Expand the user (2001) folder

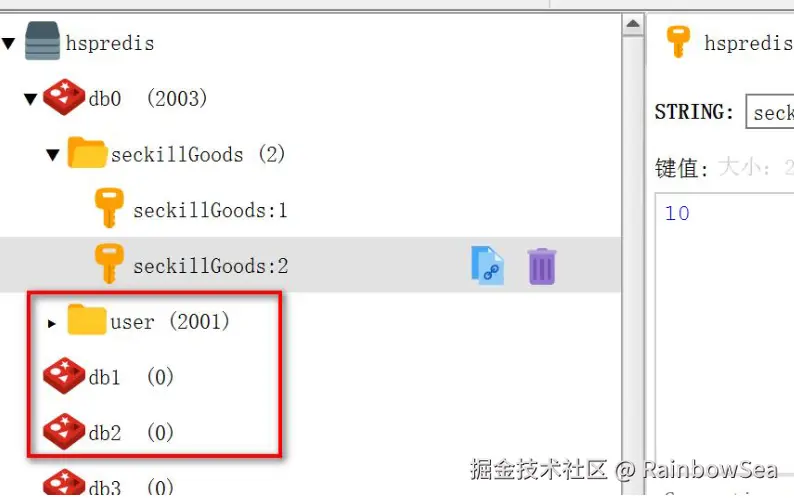pos(52,323)
